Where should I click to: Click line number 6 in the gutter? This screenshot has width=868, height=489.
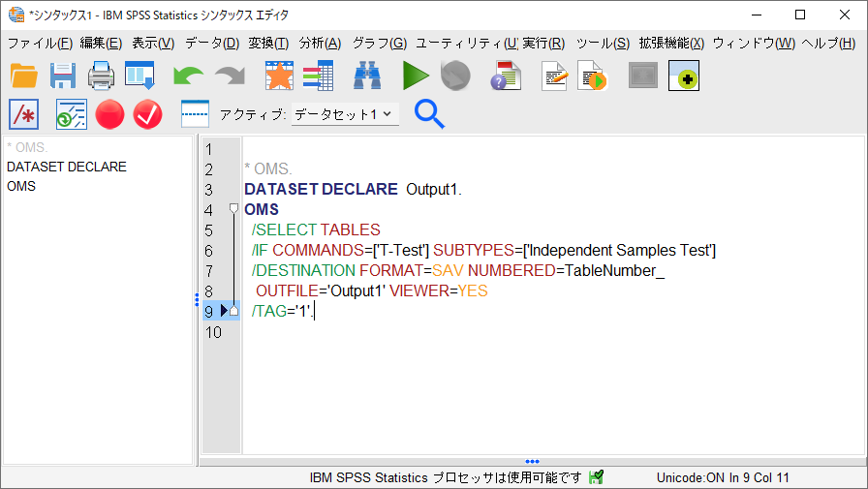click(208, 251)
